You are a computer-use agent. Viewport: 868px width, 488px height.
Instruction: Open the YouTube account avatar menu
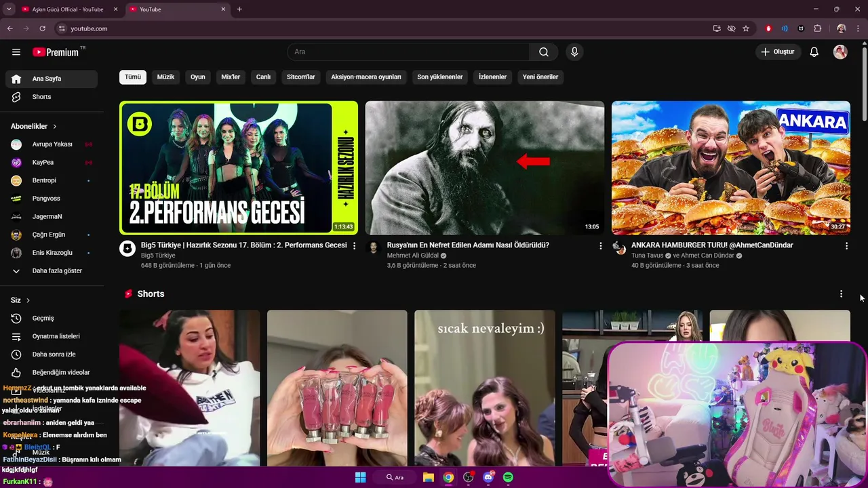[840, 52]
